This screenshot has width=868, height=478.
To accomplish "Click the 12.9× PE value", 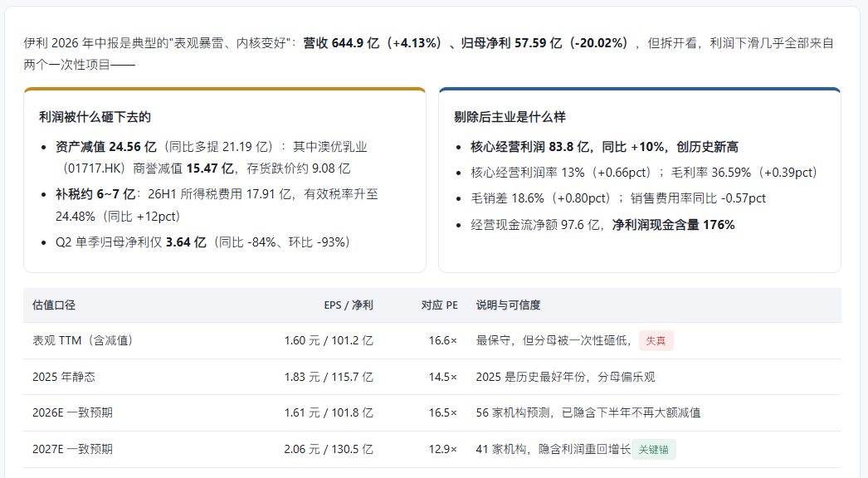I will coord(443,449).
